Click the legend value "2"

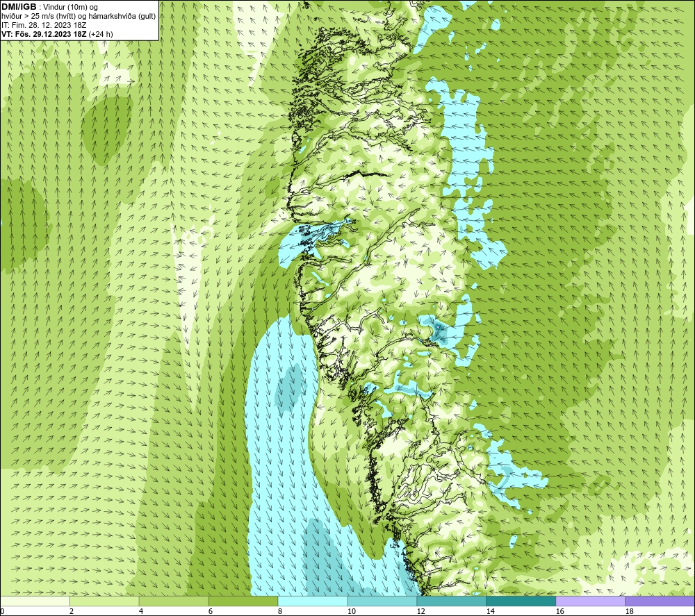72,611
